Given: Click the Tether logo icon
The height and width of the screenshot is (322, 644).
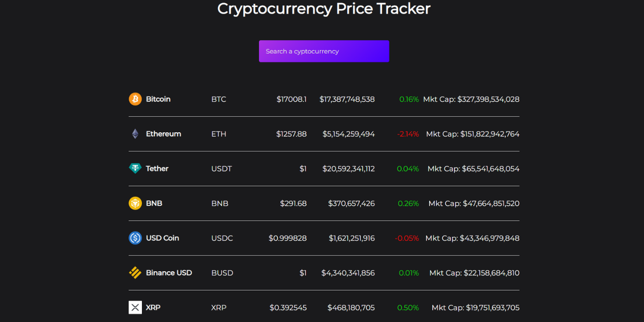Looking at the screenshot, I should [135, 169].
